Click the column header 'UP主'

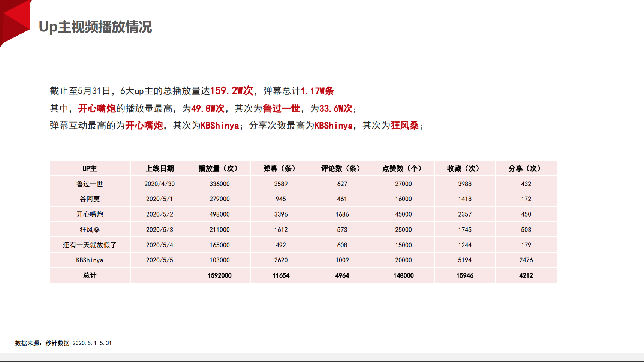[90, 169]
